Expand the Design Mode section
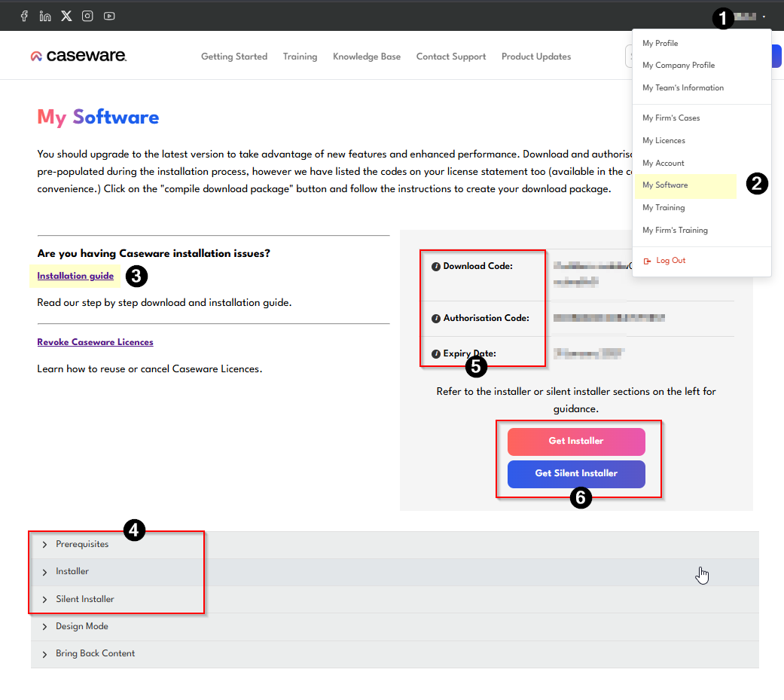 coord(395,626)
